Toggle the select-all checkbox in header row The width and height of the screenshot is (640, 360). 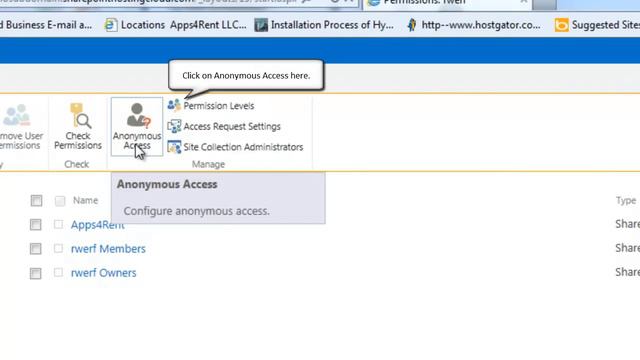tap(36, 200)
